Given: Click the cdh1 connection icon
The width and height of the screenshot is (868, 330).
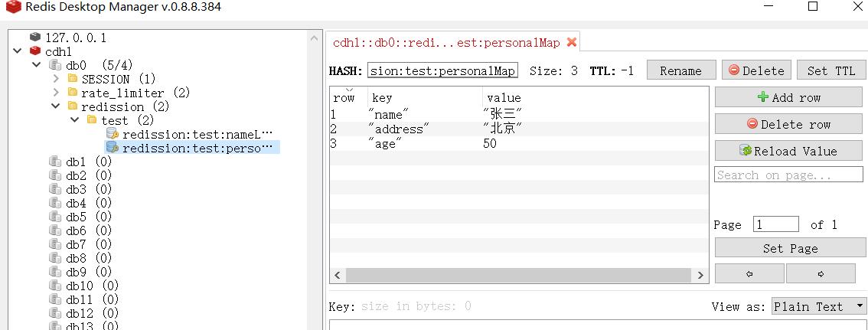Looking at the screenshot, I should click(35, 51).
